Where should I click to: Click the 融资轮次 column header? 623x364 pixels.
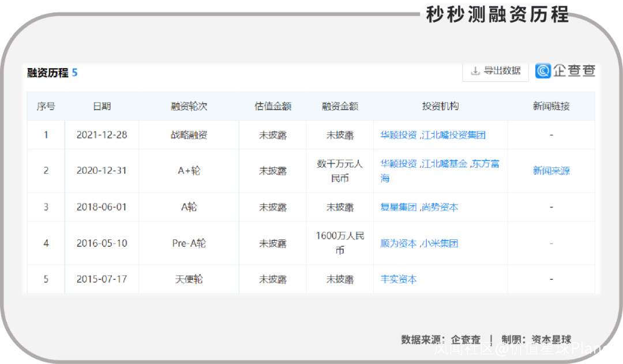click(189, 106)
